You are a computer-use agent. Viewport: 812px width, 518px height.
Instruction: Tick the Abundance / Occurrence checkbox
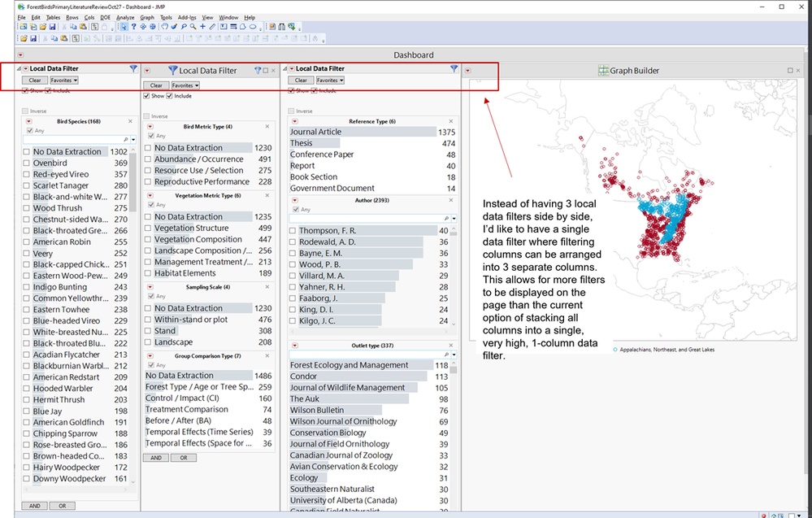[148, 159]
